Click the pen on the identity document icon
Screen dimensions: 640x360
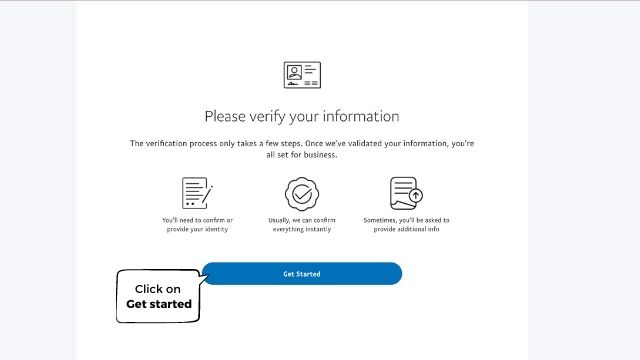click(207, 195)
